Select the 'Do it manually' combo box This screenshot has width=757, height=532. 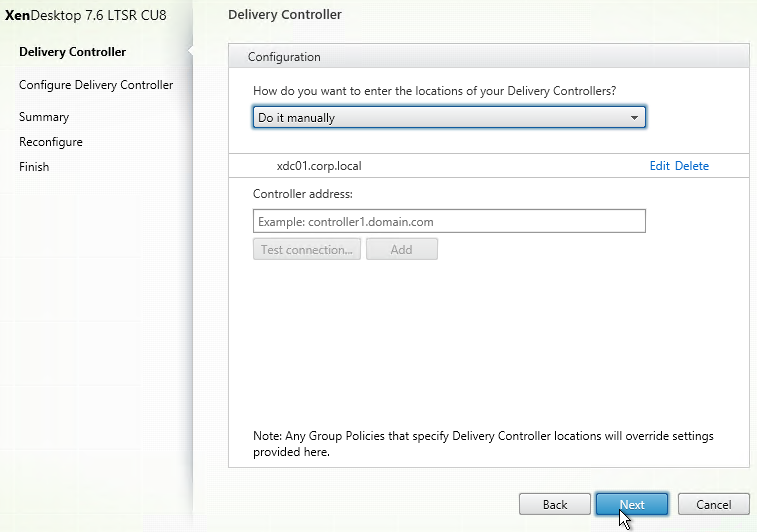[x=449, y=117]
